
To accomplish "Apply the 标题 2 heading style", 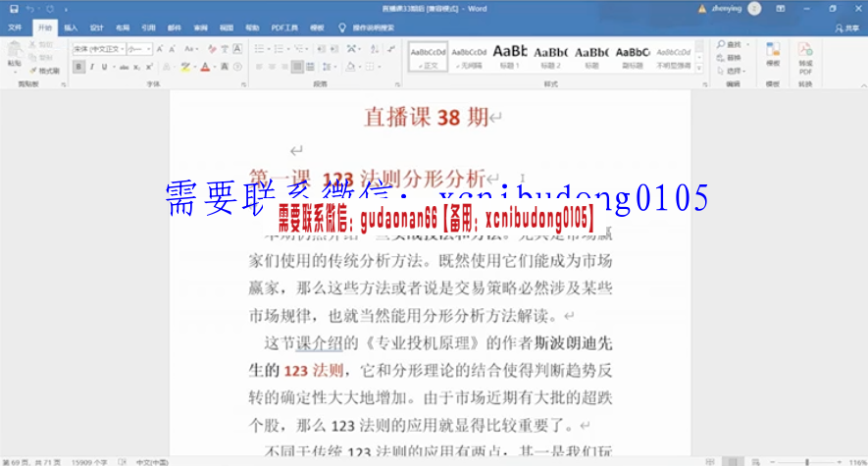I will tap(551, 56).
